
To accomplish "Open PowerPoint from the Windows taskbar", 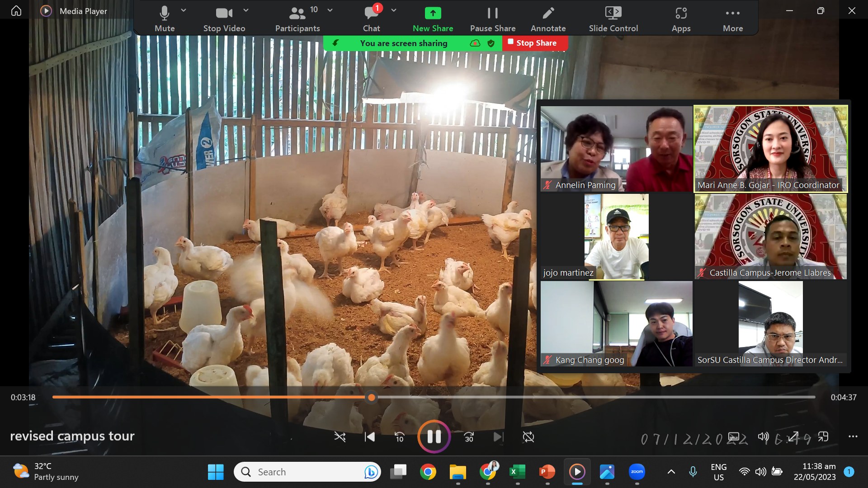I will (547, 472).
